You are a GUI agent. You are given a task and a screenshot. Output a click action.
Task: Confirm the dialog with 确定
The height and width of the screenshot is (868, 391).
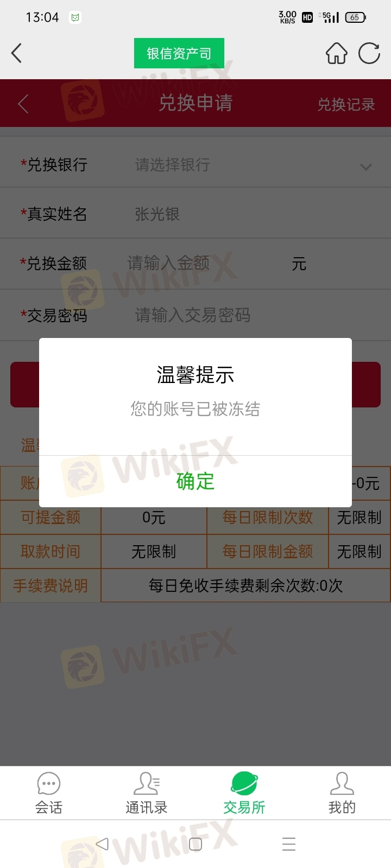[x=195, y=481]
